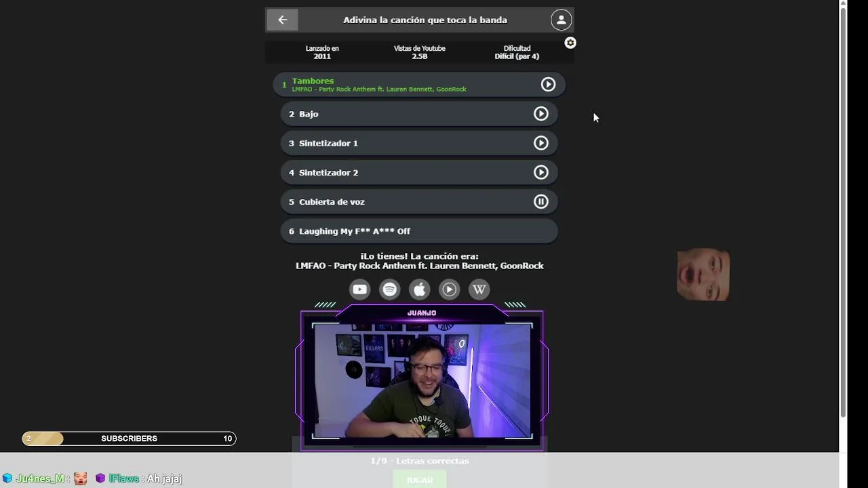The width and height of the screenshot is (868, 488).
Task: Click the page title 'Adivina la canción'
Action: click(425, 20)
